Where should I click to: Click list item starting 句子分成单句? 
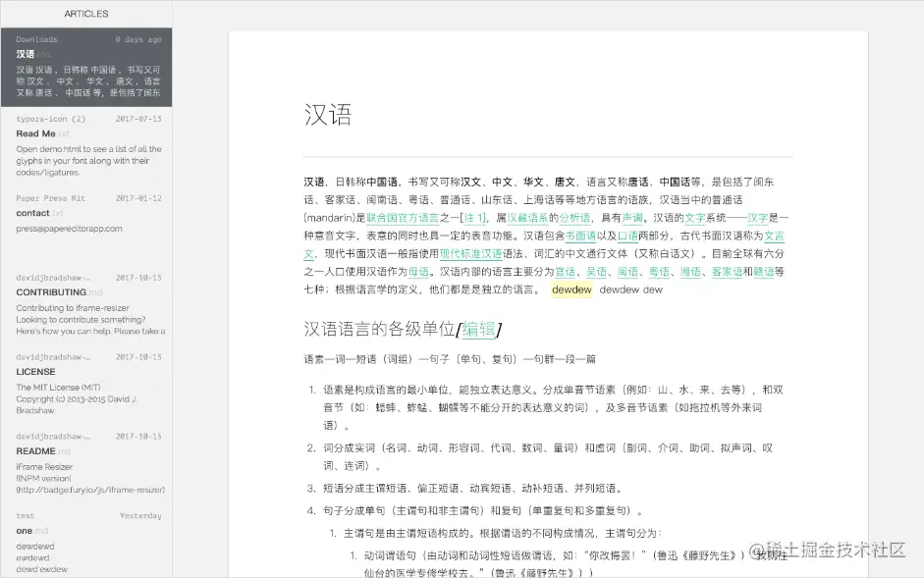[483, 511]
